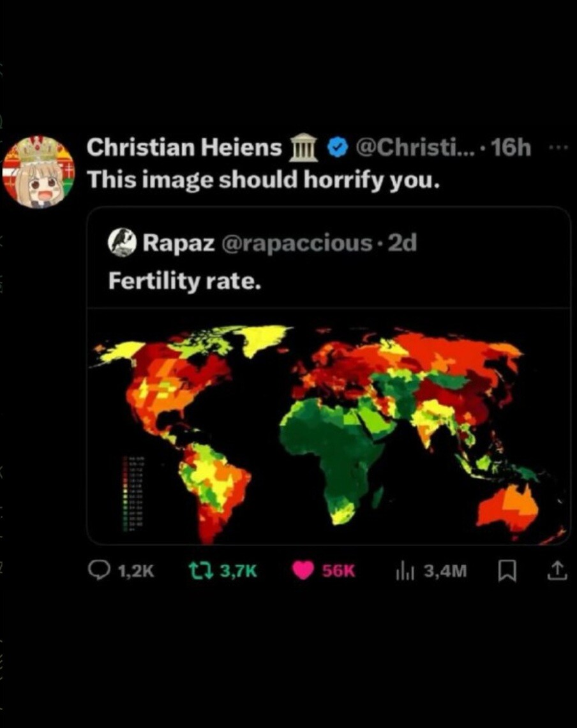Repost this tweet with retweet icon
The image size is (577, 728).
coord(202,570)
